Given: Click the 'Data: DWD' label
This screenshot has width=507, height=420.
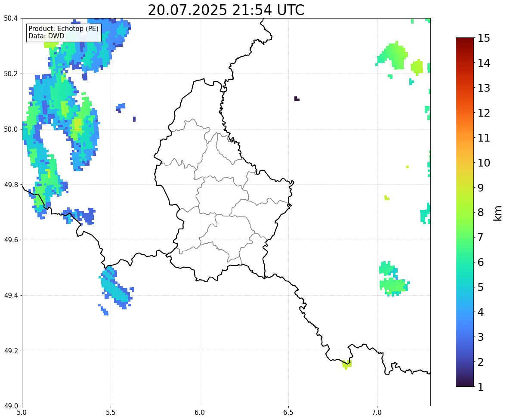Looking at the screenshot, I should click(x=46, y=36).
